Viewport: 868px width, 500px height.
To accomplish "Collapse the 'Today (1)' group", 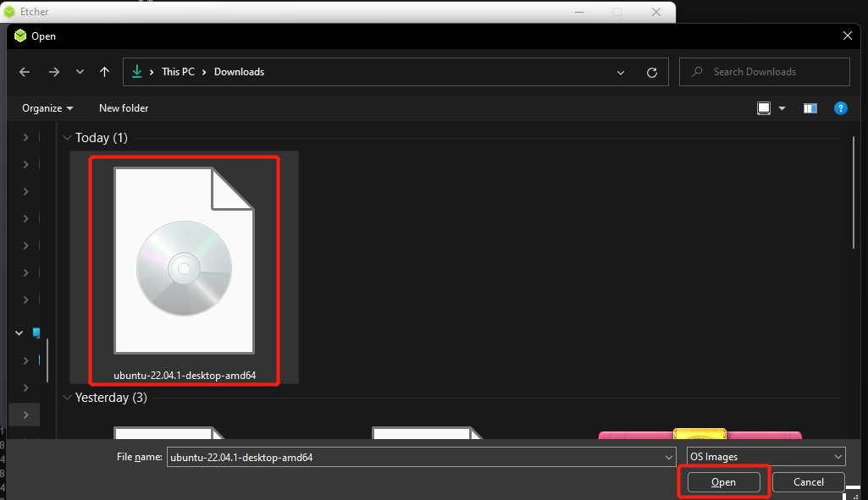I will [x=67, y=138].
